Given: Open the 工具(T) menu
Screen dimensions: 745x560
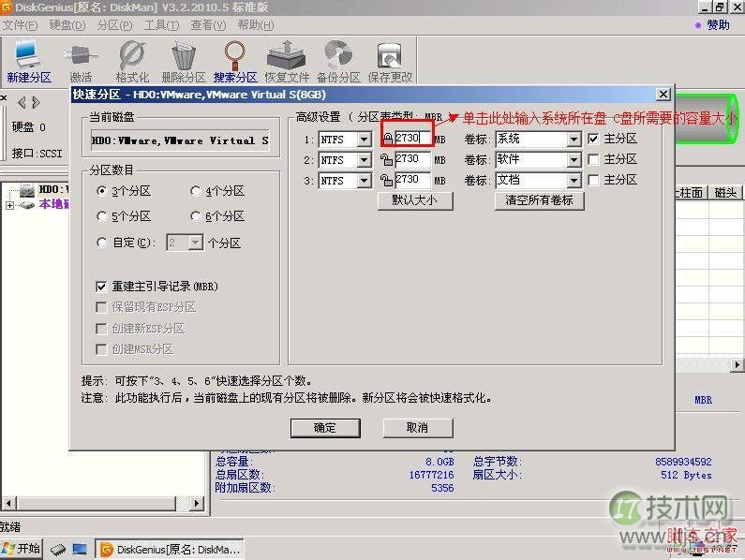Looking at the screenshot, I should click(161, 24).
